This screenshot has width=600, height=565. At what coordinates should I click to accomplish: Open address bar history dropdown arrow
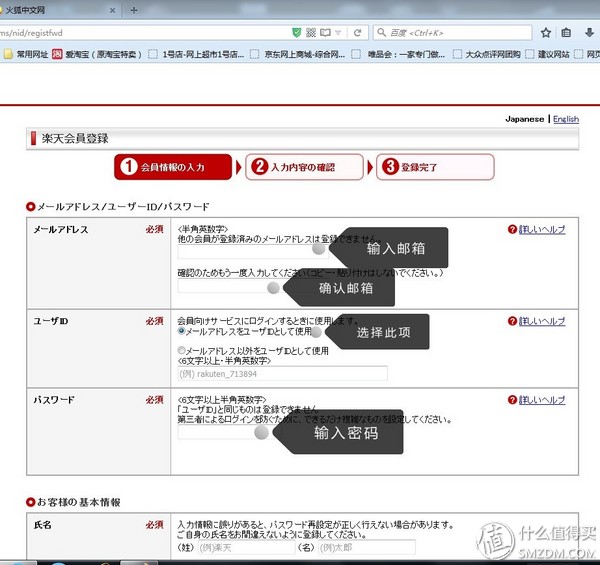[x=338, y=33]
